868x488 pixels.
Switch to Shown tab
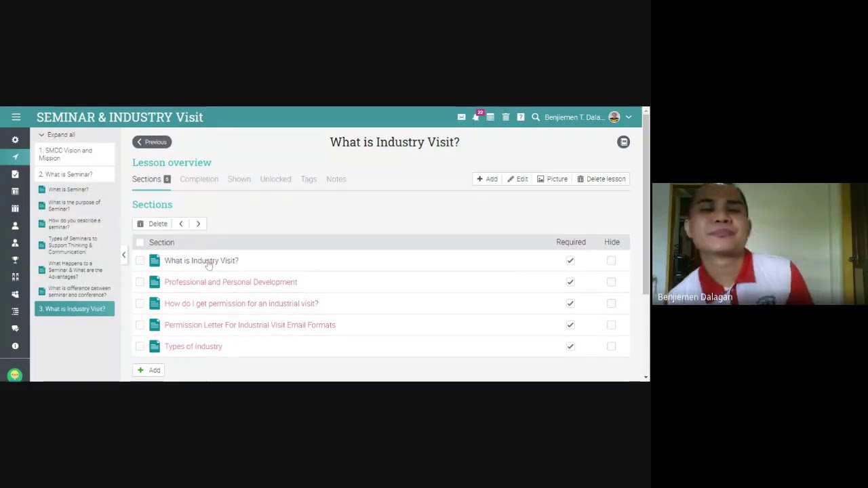pos(239,179)
